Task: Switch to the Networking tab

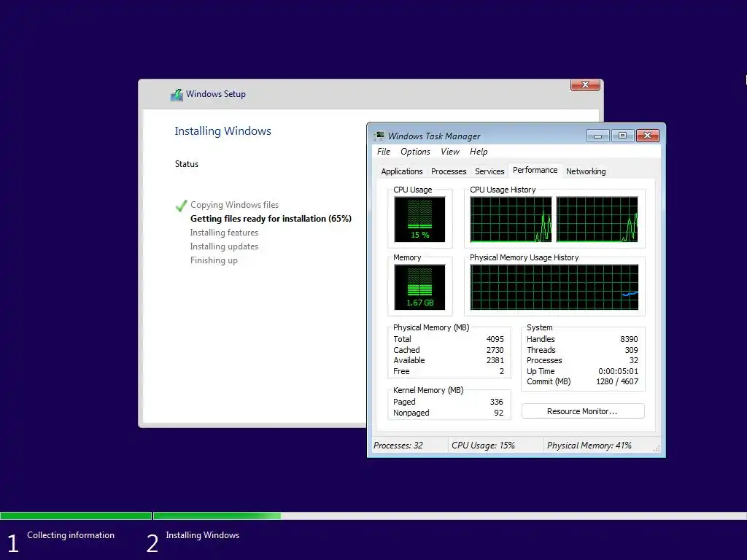Action: [586, 171]
